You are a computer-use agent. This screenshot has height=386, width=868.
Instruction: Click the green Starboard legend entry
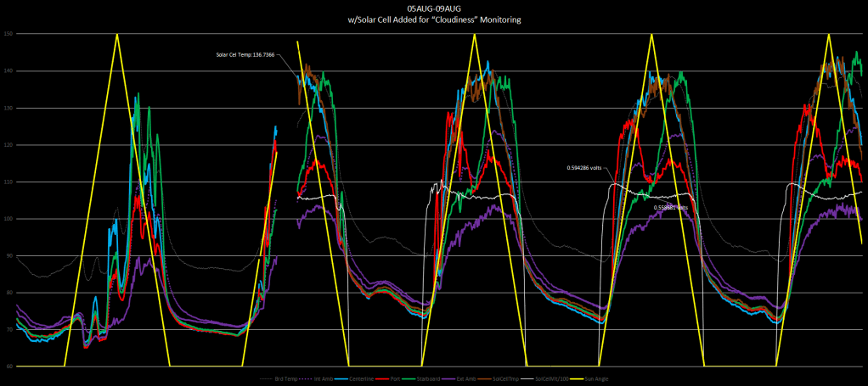[x=426, y=378]
